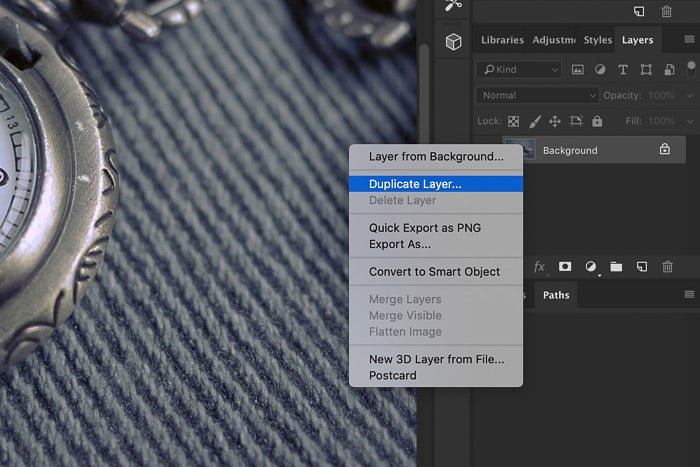Screen dimensions: 700x467
Task: Filter for pixel layers icon
Action: tap(577, 70)
